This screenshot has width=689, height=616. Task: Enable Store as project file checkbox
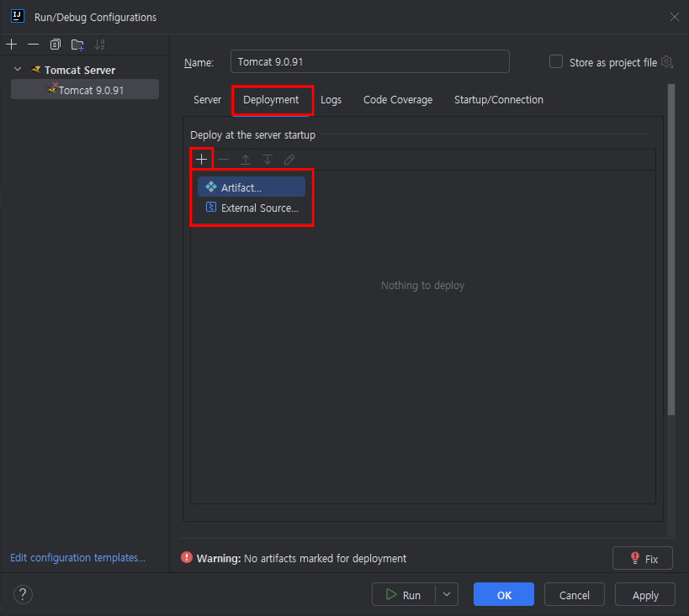pos(556,62)
